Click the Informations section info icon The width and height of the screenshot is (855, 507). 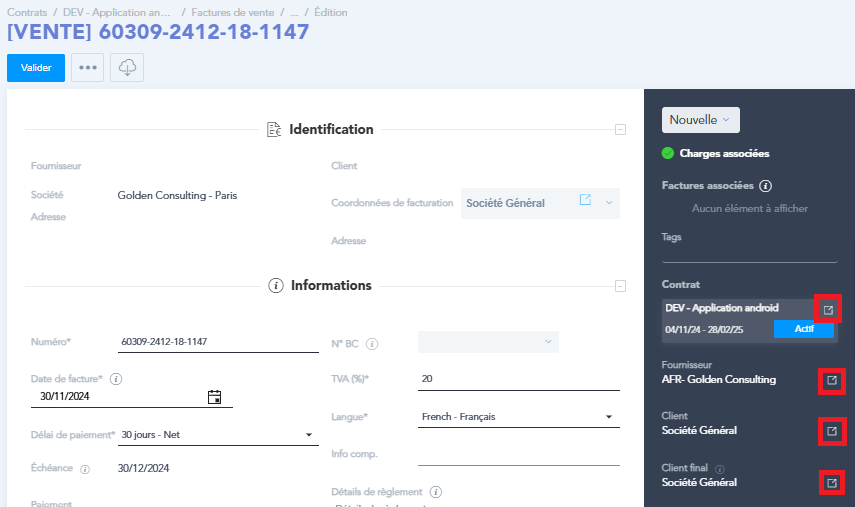click(276, 286)
